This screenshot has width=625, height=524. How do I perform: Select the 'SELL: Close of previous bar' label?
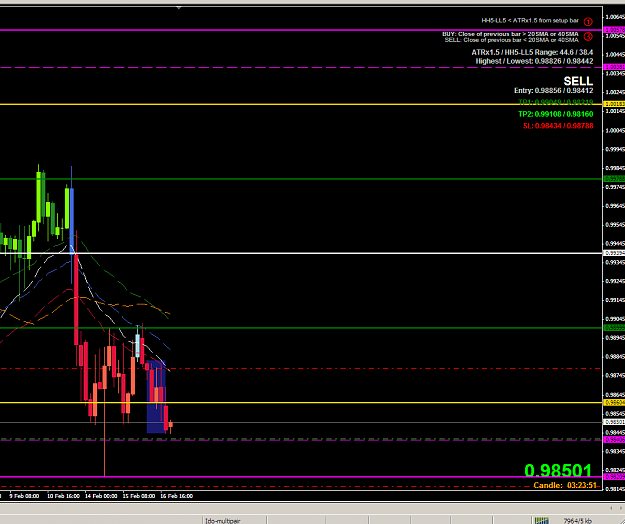511,40
